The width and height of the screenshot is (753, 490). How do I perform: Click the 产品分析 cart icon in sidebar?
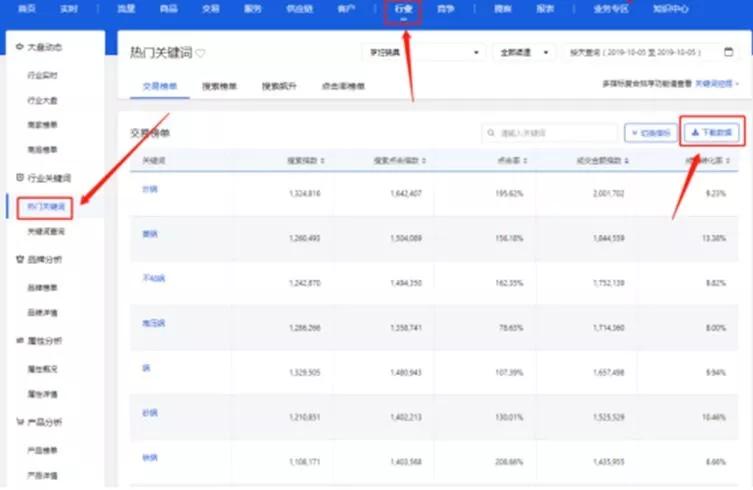pyautogui.click(x=20, y=422)
